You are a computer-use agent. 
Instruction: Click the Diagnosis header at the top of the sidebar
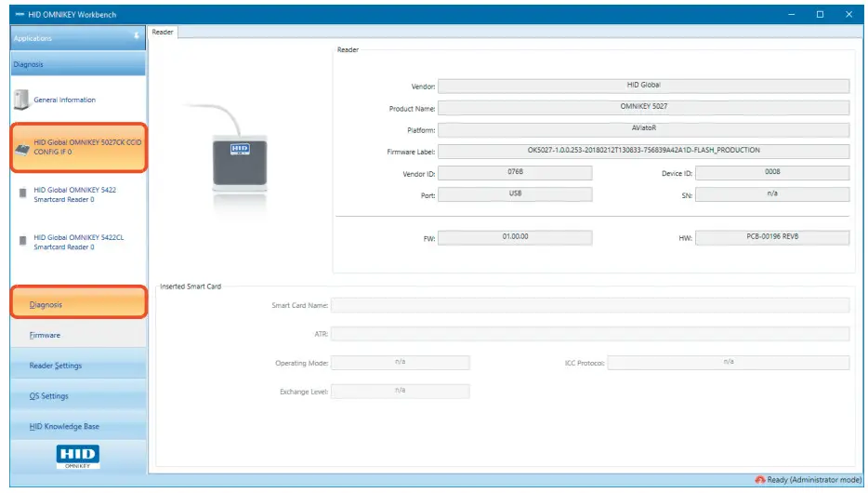[x=78, y=64]
